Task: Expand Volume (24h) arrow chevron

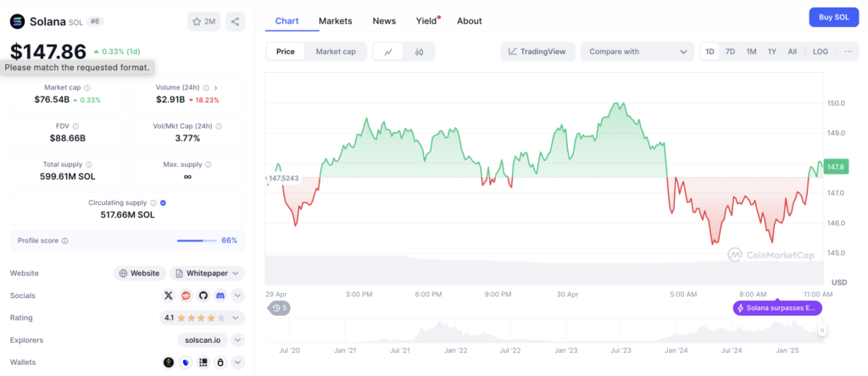Action: pyautogui.click(x=215, y=87)
